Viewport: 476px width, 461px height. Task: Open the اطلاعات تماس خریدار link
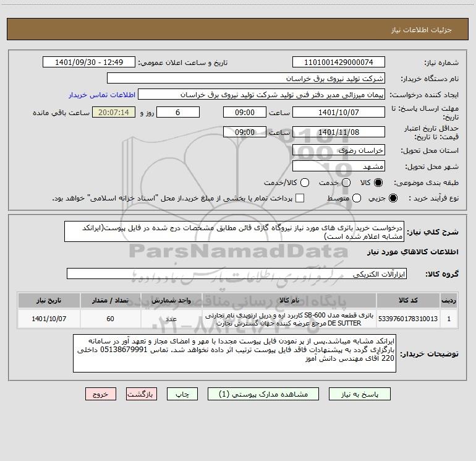pyautogui.click(x=102, y=95)
